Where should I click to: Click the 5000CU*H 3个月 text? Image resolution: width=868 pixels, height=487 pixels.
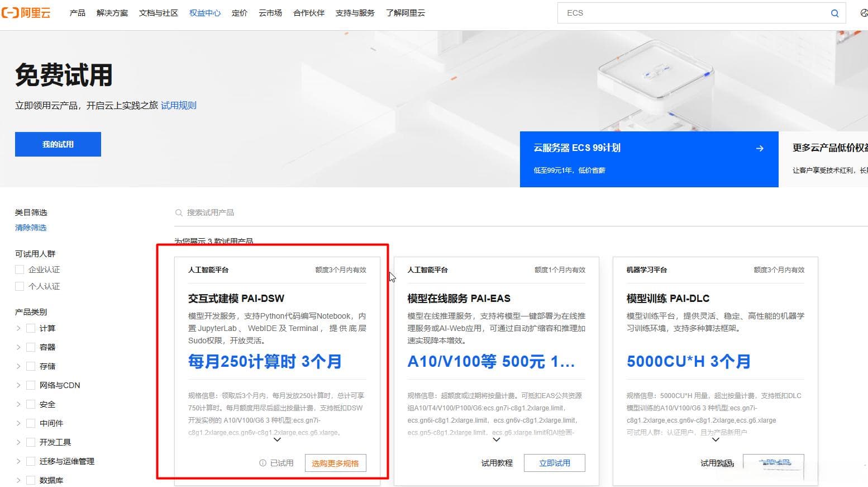[x=689, y=362]
